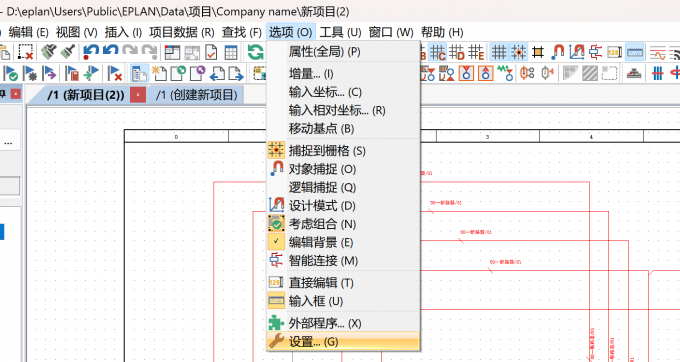This screenshot has height=362, width=680.
Task: Choose 增量... (I) menu entry
Action: coord(343,74)
